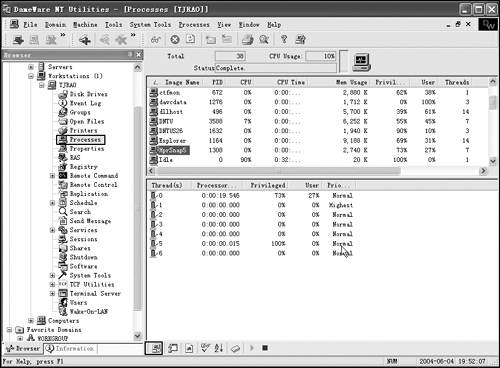Screen dimensions: 500x368
Task: Select the Shutdown tree item
Action: [83, 257]
